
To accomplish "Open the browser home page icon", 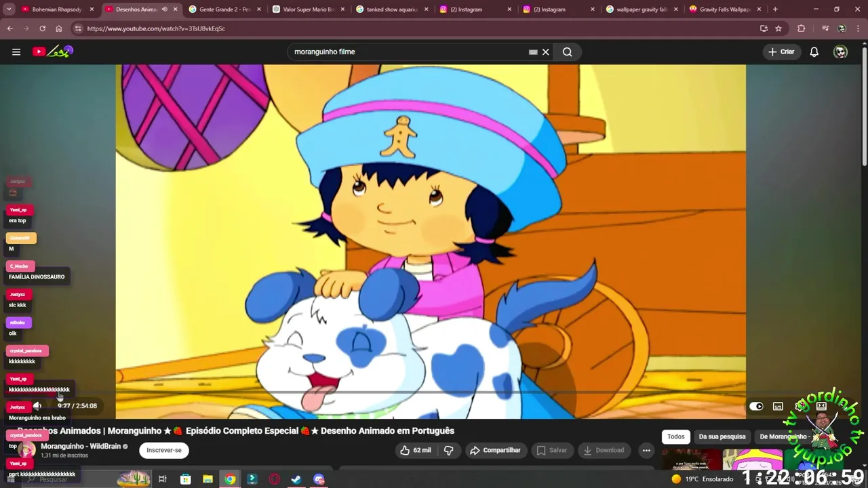I will (x=58, y=28).
